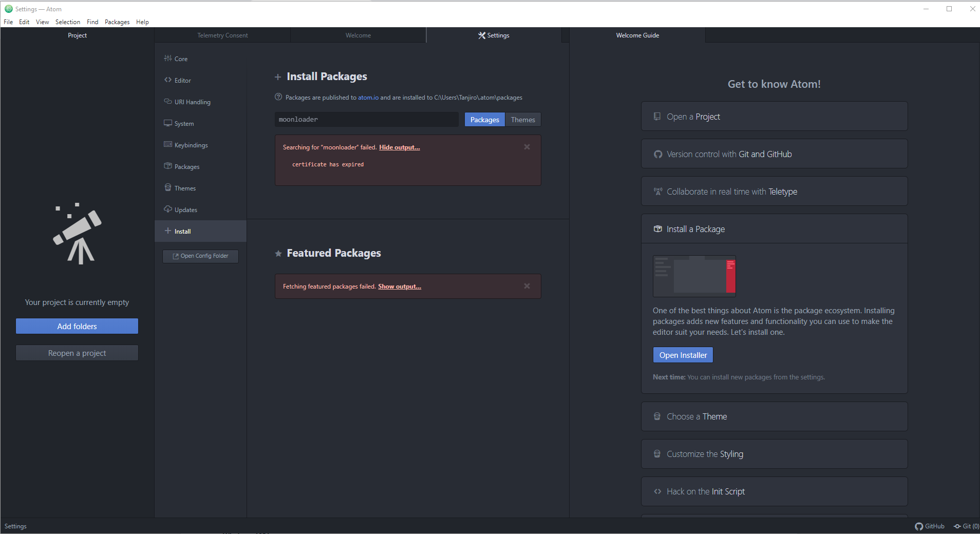Click the Choose a Theme paint bucket icon
980x534 pixels.
point(657,416)
